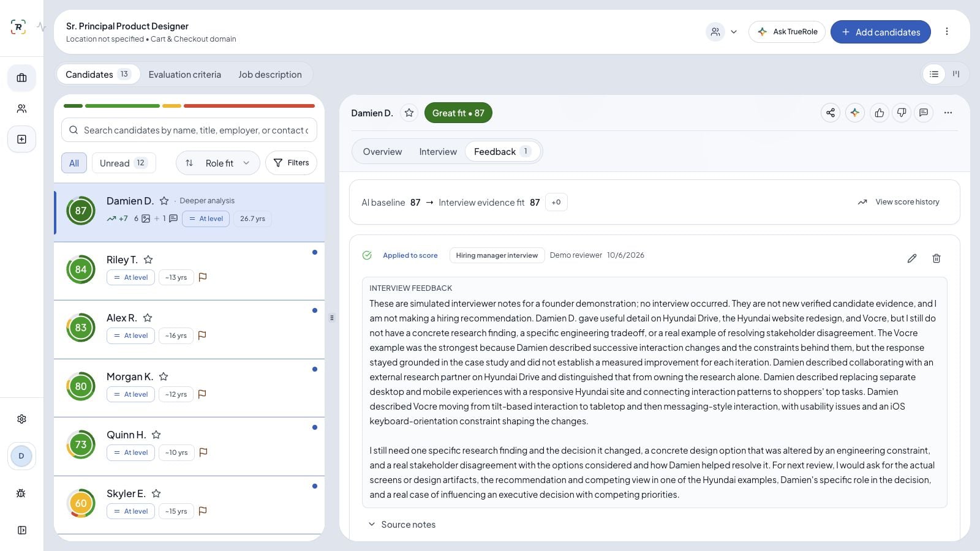
Task: Share Damien D. candidate
Action: tap(831, 113)
